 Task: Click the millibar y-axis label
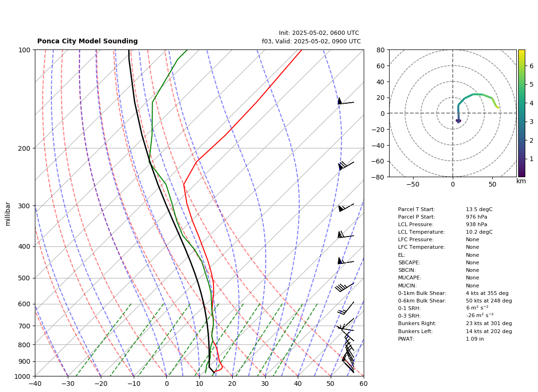tap(8, 214)
